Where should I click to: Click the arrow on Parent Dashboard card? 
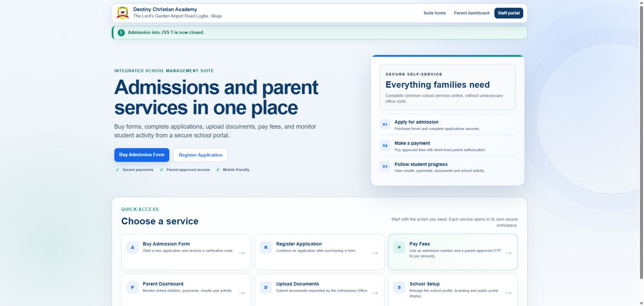pos(242,293)
